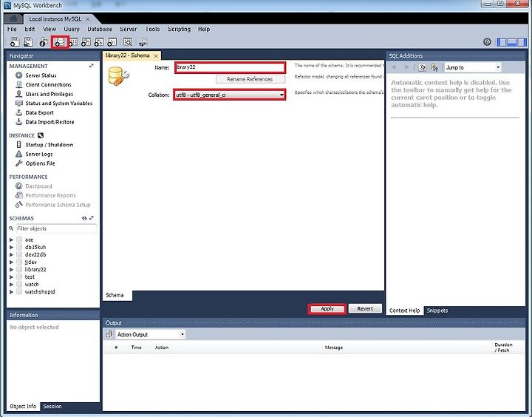The width and height of the screenshot is (532, 417).
Task: Open the File menu
Action: tap(12, 29)
